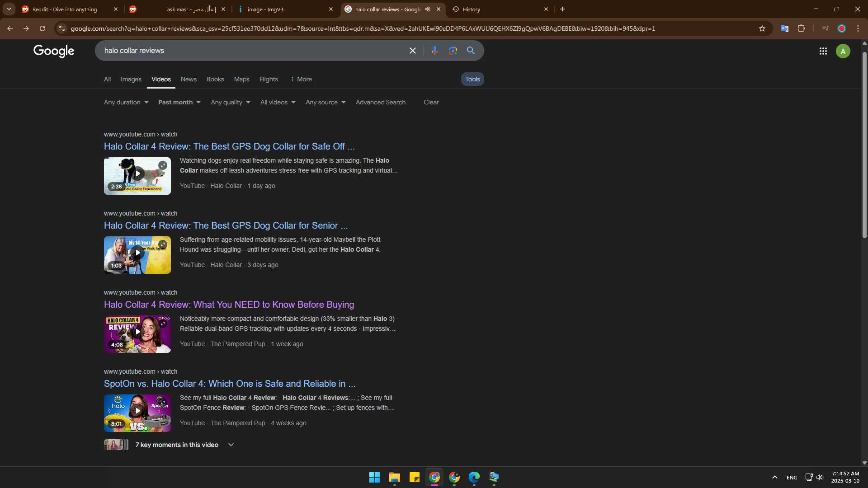Go back with the browser back arrow
This screenshot has width=868, height=488.
10,28
